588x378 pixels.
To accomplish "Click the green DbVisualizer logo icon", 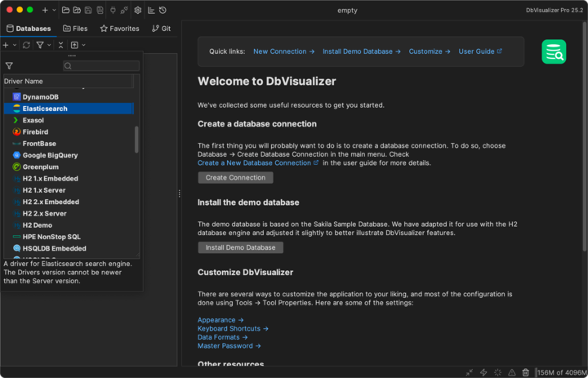I will pos(554,51).
